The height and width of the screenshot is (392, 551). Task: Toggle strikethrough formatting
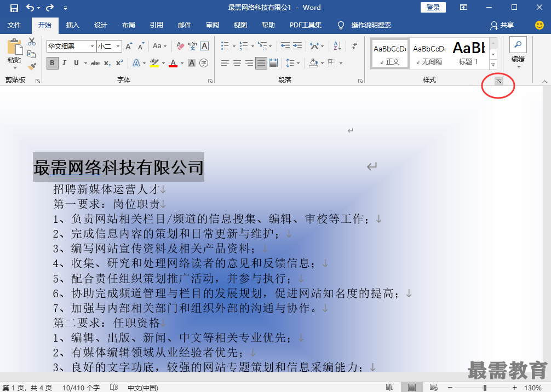tap(95, 63)
